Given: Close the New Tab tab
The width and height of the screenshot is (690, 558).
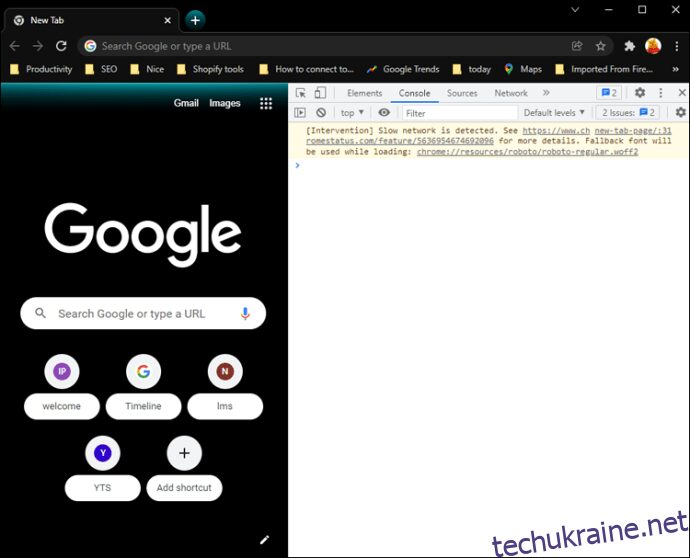Looking at the screenshot, I should pos(167,20).
